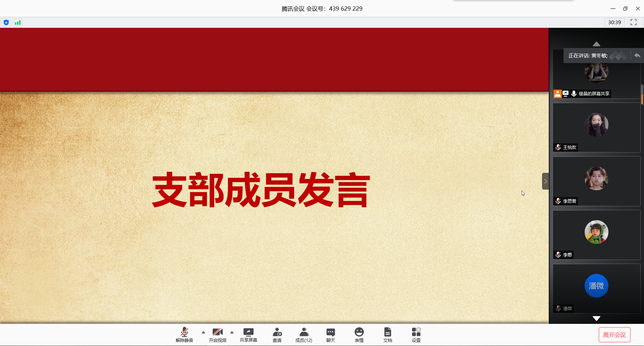Toggle fullscreen mode icon

[633, 22]
